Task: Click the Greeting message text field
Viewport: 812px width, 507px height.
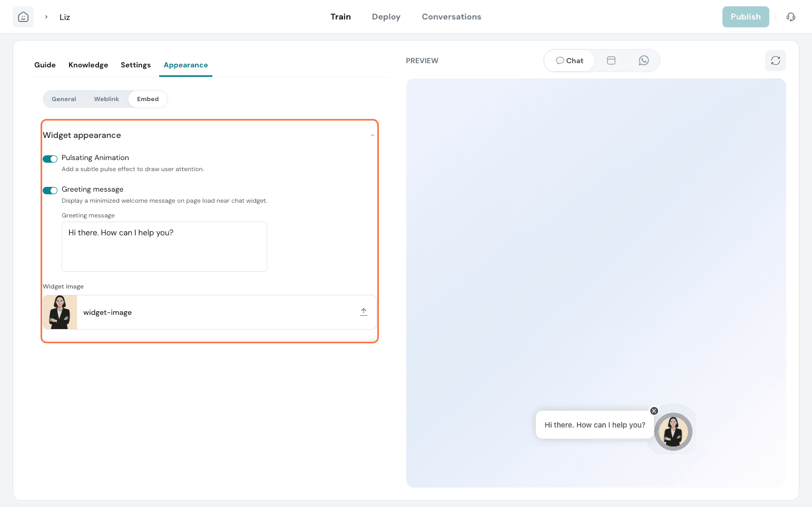Action: (x=164, y=246)
